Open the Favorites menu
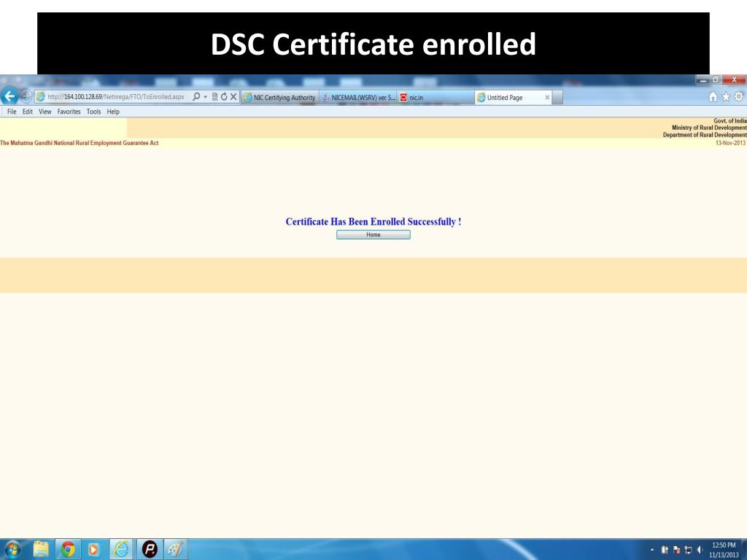This screenshot has width=747, height=560. [69, 112]
